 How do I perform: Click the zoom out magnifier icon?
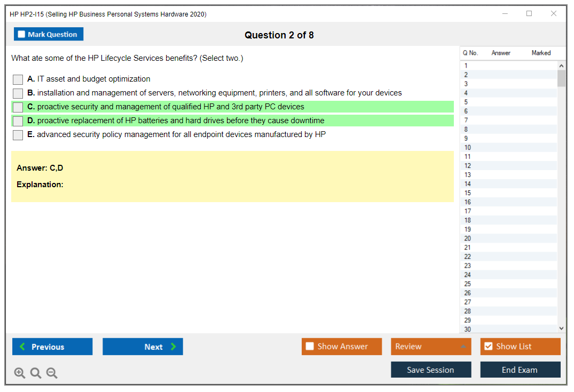(52, 373)
